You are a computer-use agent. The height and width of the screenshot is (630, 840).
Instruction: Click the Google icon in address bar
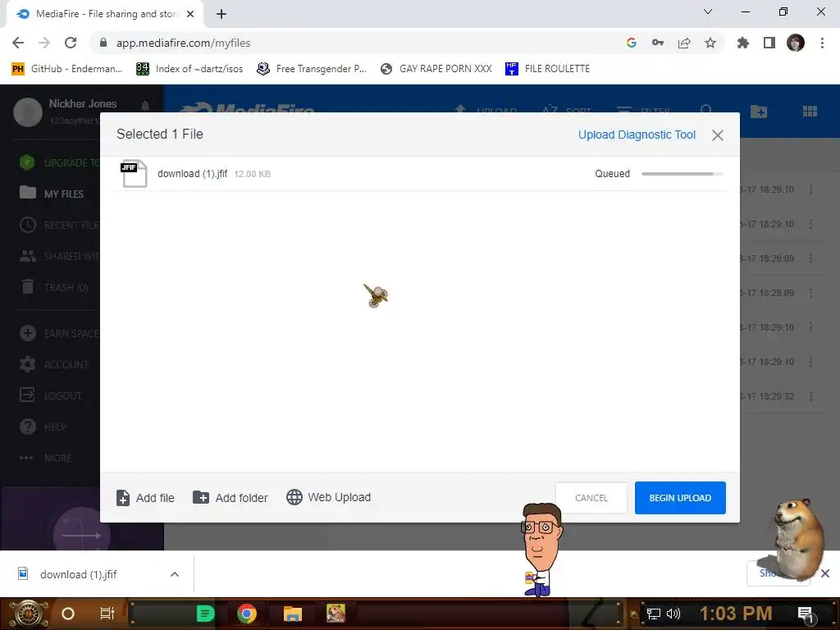click(x=631, y=43)
